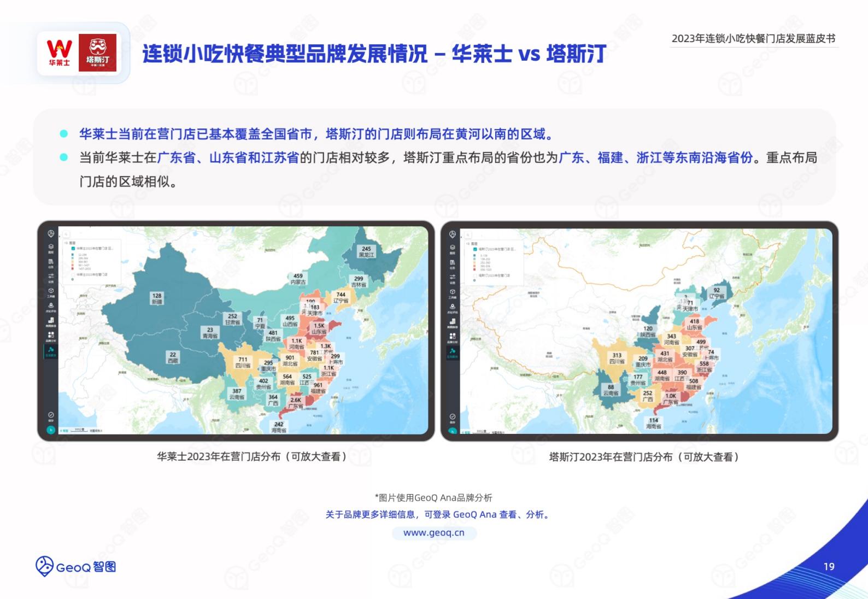Click the 245 黑龙江 label on Wallace map
Screen dimensions: 868x599
tap(366, 251)
